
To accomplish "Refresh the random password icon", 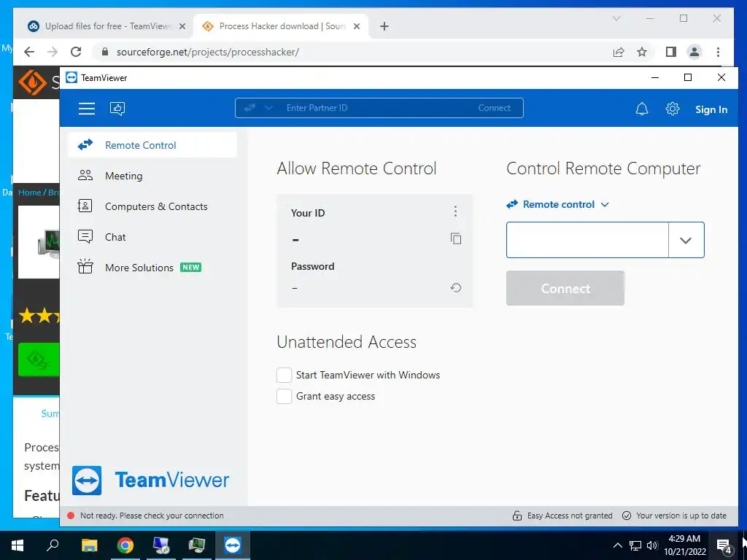I will click(456, 287).
